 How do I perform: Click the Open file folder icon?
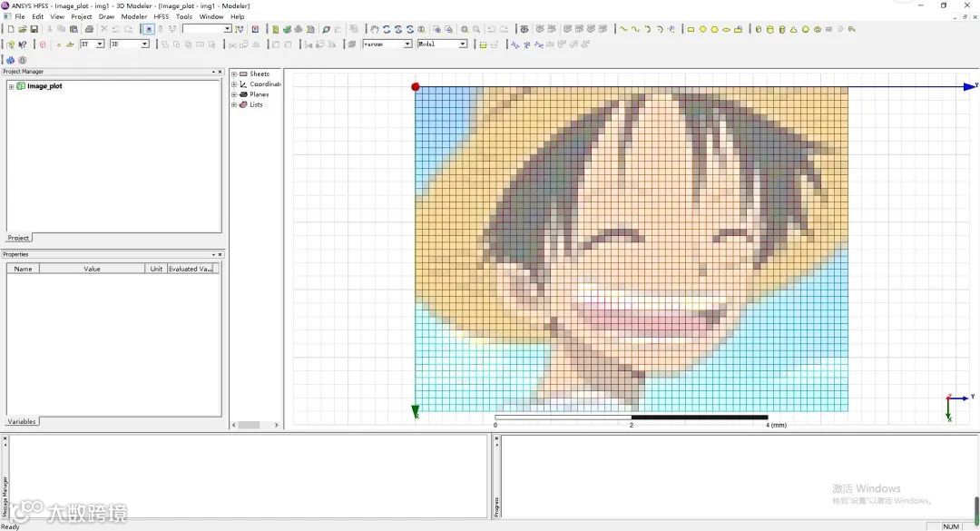23,29
